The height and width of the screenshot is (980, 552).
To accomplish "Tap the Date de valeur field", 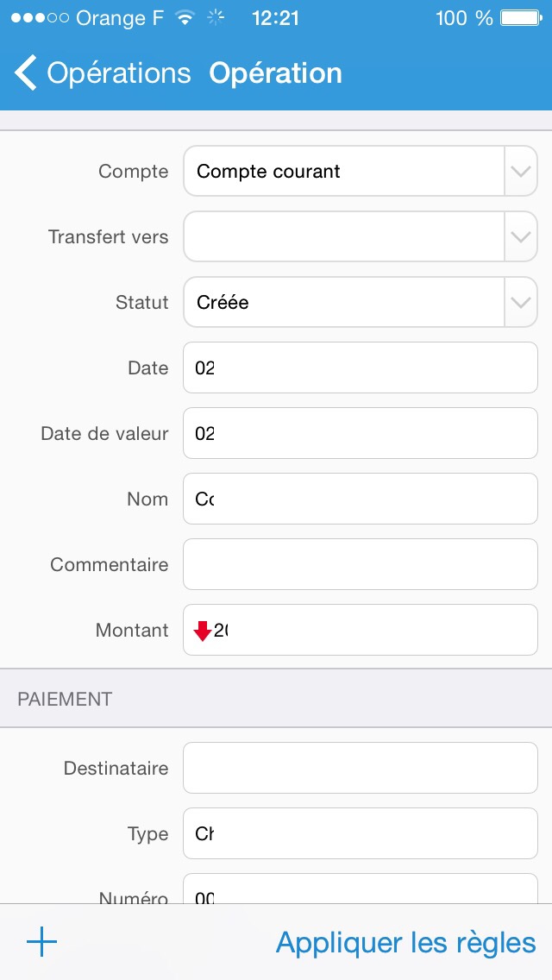I will tap(360, 434).
